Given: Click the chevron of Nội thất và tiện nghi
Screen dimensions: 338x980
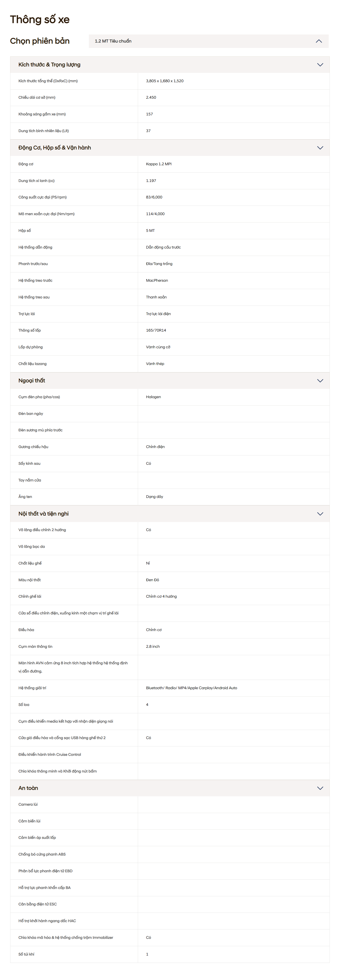Looking at the screenshot, I should coord(320,514).
